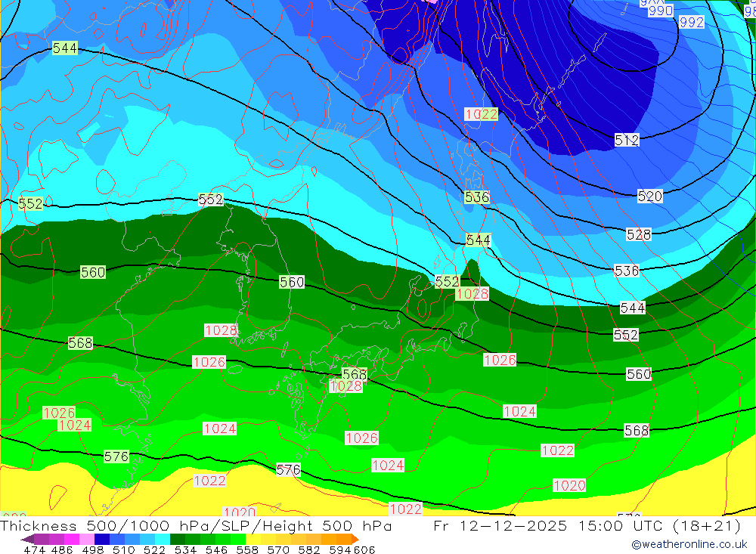Click the 546 legend value
Viewport: 756px width, 554px height.
click(216, 549)
